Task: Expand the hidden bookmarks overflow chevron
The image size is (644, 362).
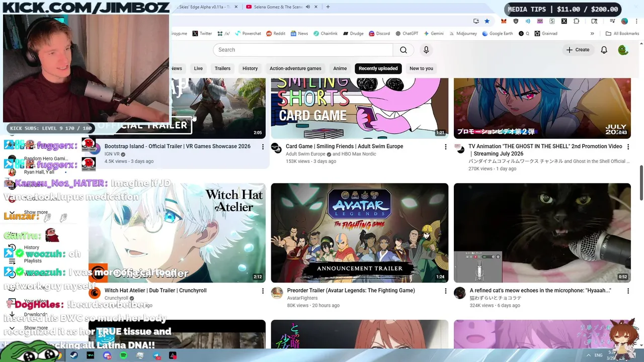Action: coord(592,34)
